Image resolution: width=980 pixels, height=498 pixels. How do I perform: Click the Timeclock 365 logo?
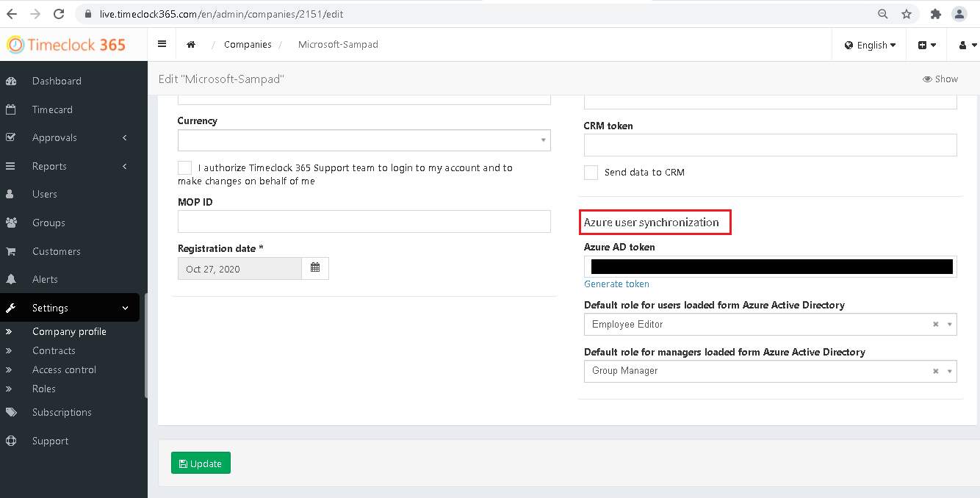pos(66,45)
